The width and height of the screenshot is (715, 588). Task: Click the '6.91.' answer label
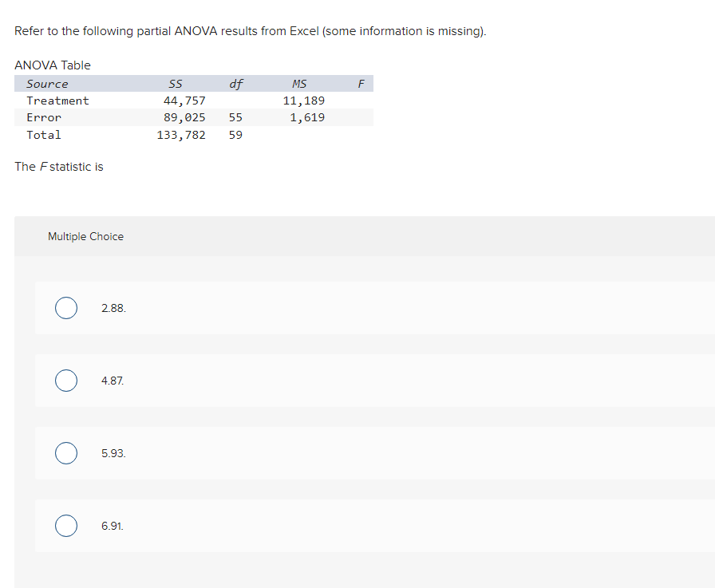point(113,526)
